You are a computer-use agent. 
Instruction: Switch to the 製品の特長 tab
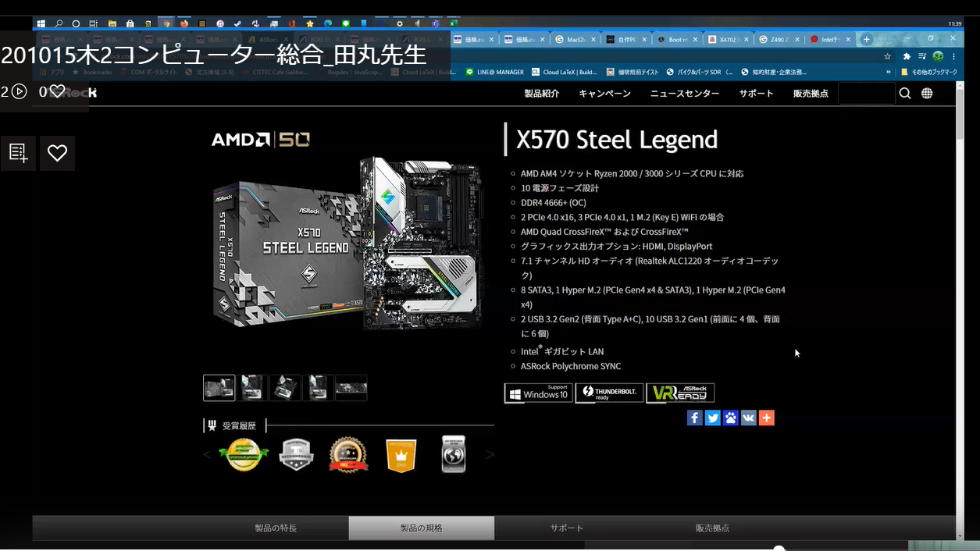coord(276,528)
